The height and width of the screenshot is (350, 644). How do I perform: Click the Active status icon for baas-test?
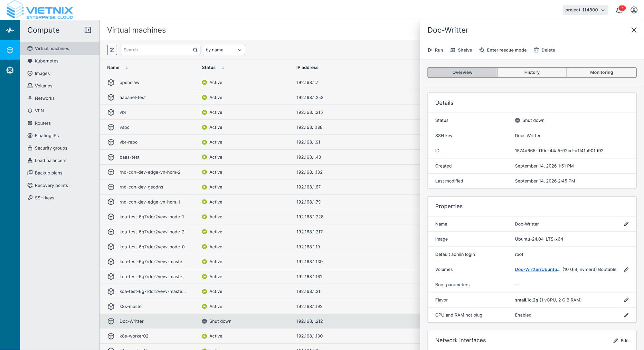pyautogui.click(x=204, y=157)
